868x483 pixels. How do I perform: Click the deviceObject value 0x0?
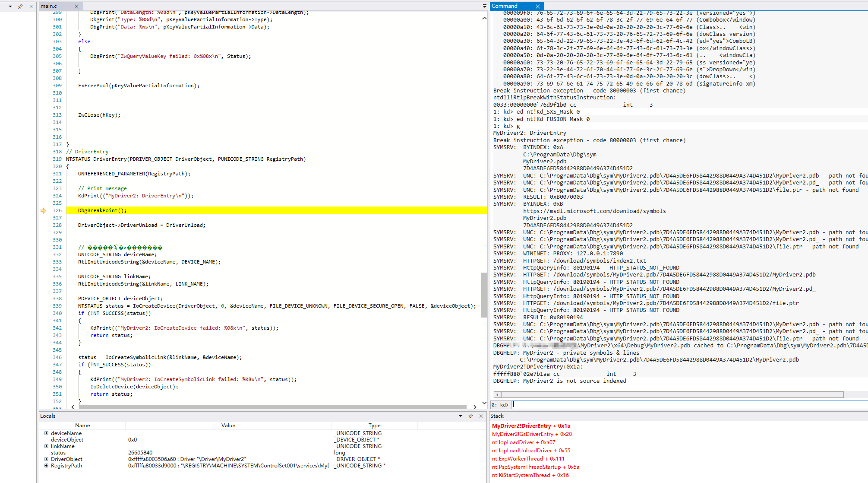pyautogui.click(x=133, y=440)
